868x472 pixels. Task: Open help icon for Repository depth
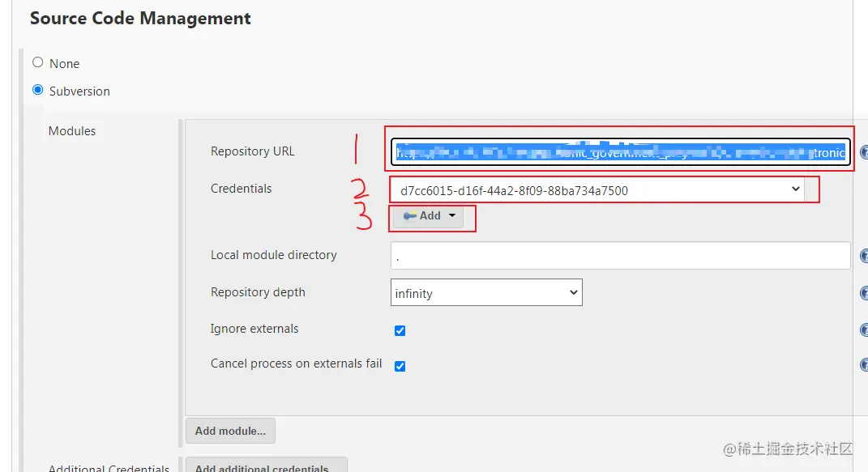[864, 293]
